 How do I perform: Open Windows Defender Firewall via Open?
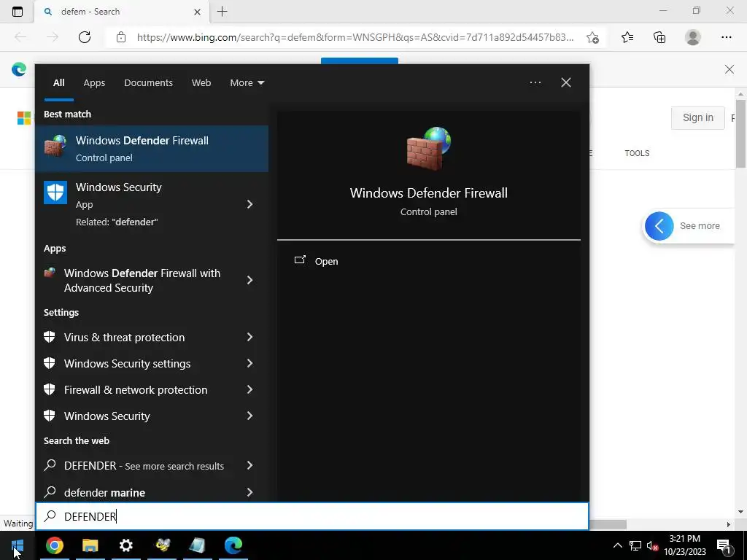point(317,261)
